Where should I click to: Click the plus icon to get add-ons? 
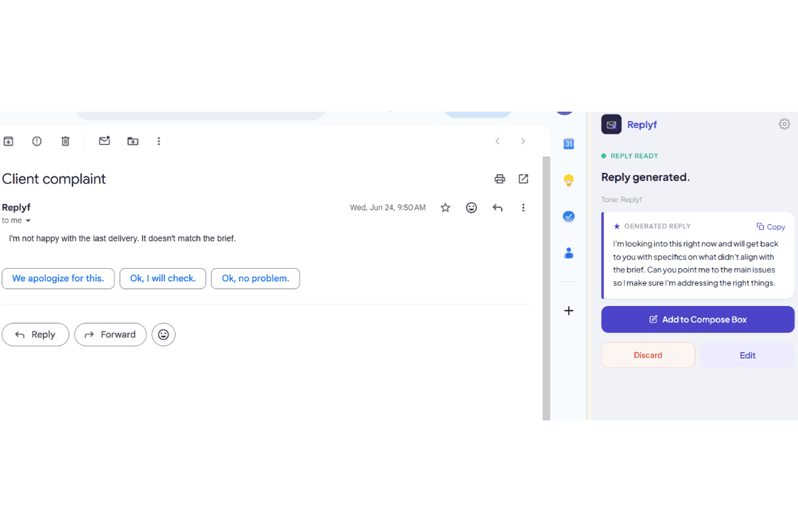(x=569, y=311)
